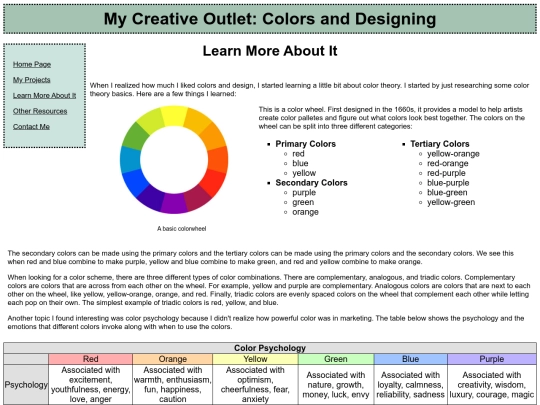Click 'yellow' under Primary Colors
The width and height of the screenshot is (540, 405).
point(304,173)
